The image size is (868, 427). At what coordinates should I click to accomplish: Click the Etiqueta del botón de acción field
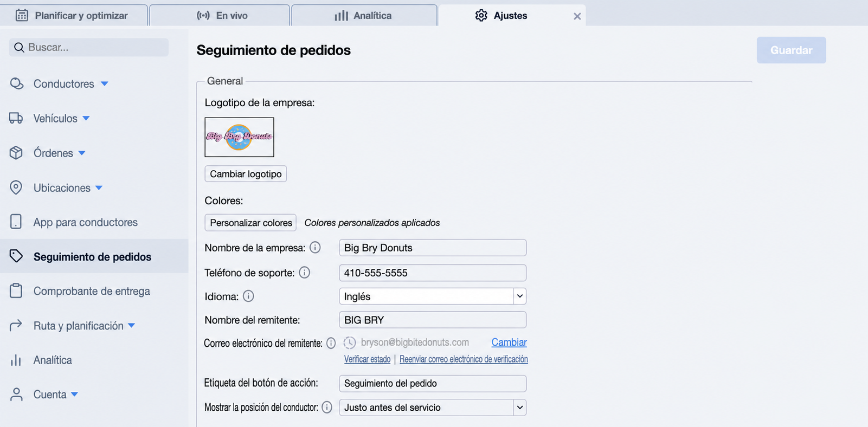(x=433, y=384)
